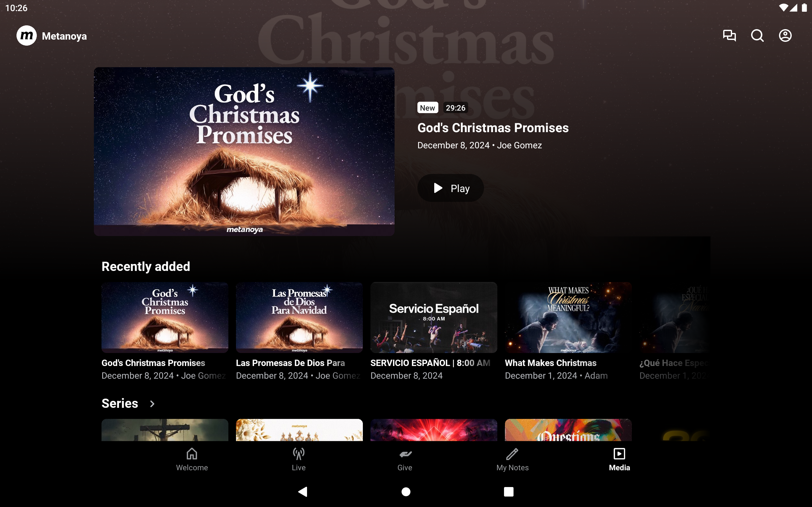
Task: Tap the Android back navigation button
Action: click(x=303, y=491)
